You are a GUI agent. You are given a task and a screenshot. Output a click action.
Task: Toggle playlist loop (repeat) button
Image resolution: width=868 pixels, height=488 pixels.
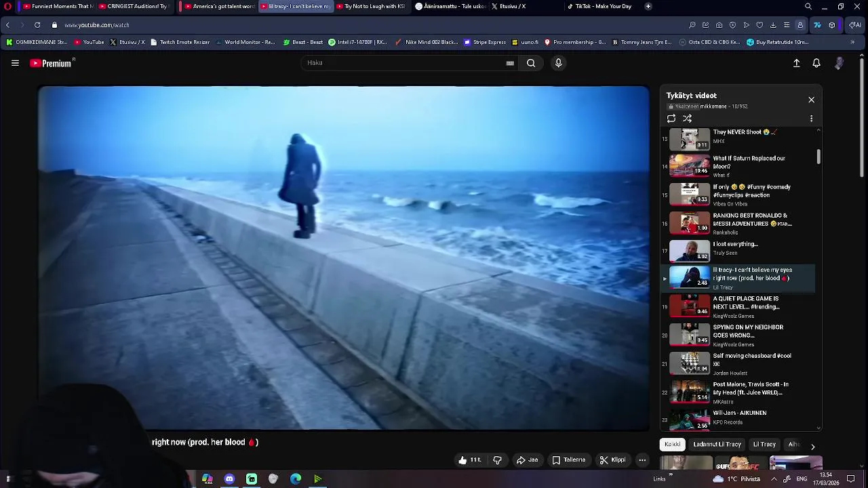671,119
